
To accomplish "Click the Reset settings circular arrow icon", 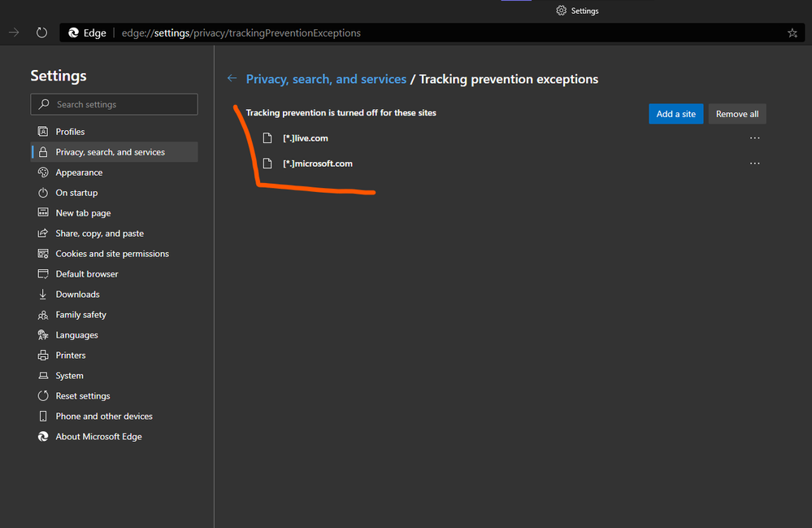I will pos(43,396).
